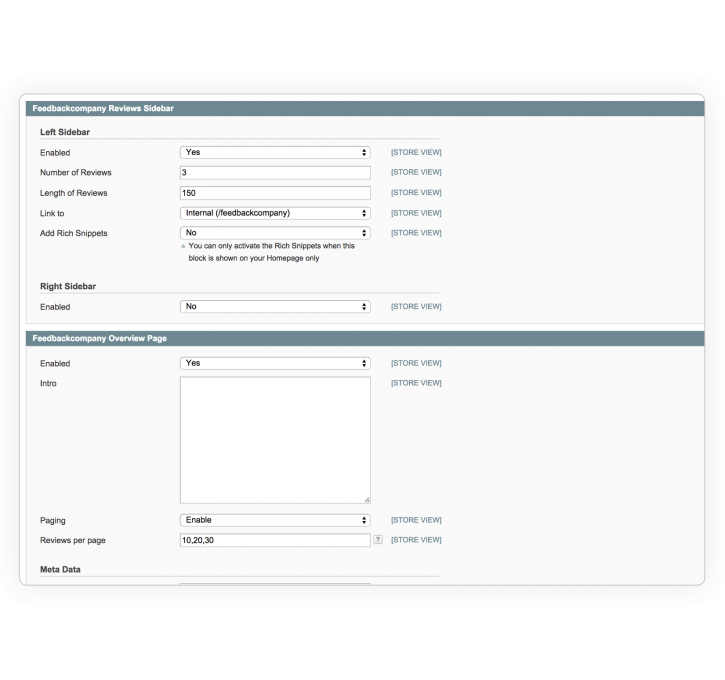
Task: Click the Reviews per page input field
Action: (275, 540)
